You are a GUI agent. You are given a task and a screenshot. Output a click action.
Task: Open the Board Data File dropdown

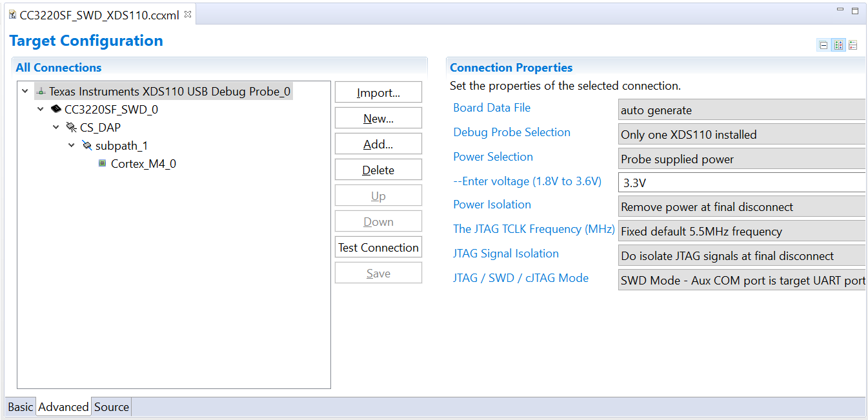tap(742, 110)
